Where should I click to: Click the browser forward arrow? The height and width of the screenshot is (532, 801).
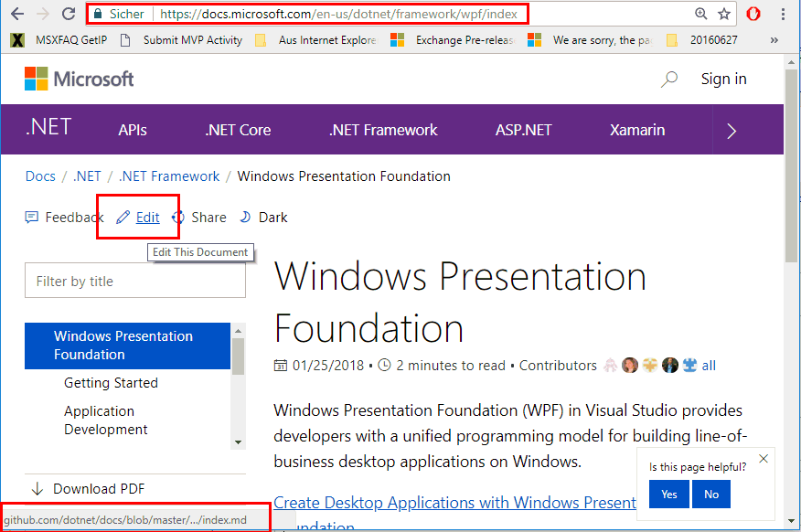(43, 14)
